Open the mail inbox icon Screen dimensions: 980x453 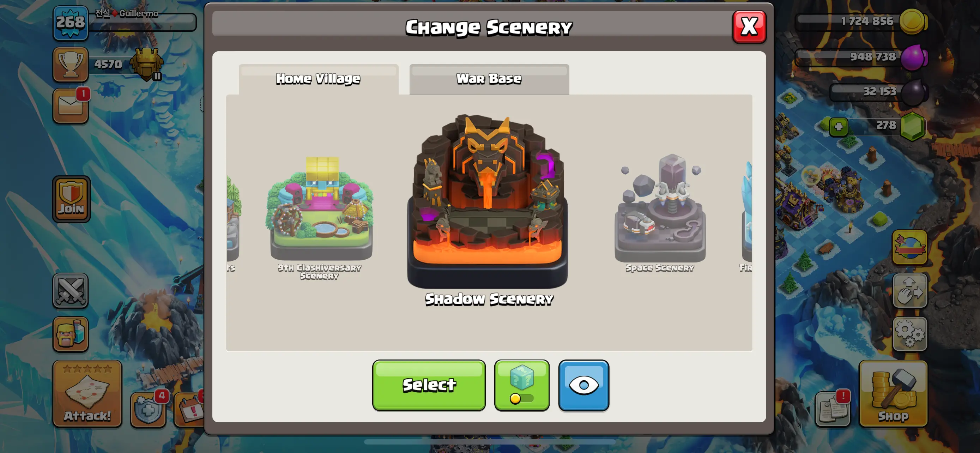pos(71,107)
